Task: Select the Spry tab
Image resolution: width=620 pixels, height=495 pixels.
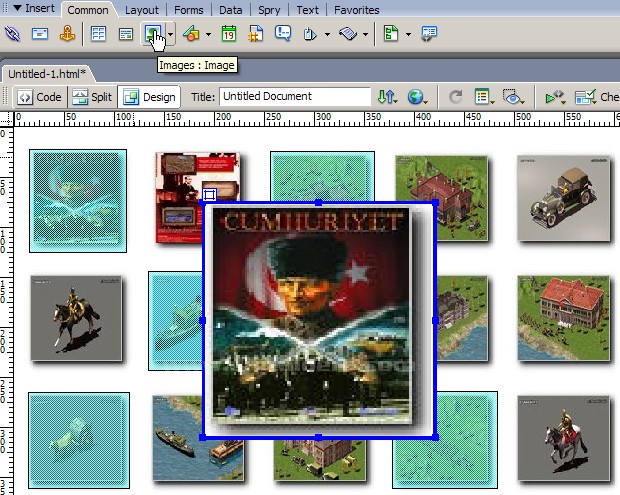Action: tap(269, 10)
